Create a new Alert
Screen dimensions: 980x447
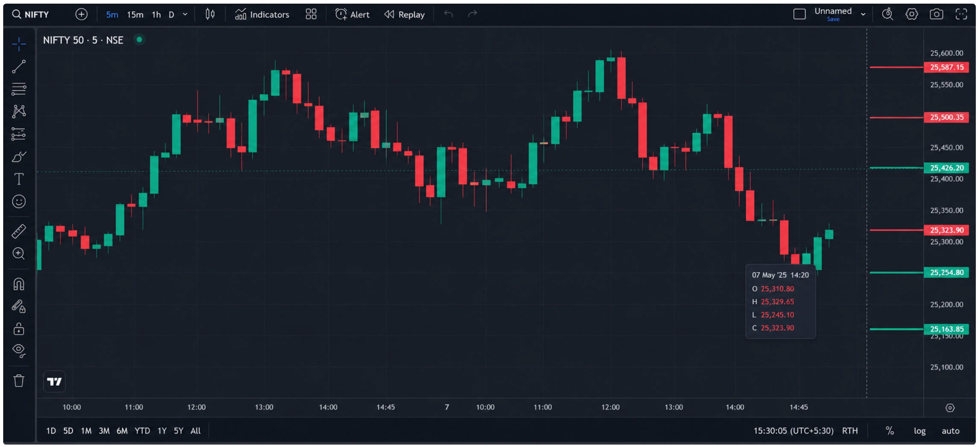tap(352, 15)
